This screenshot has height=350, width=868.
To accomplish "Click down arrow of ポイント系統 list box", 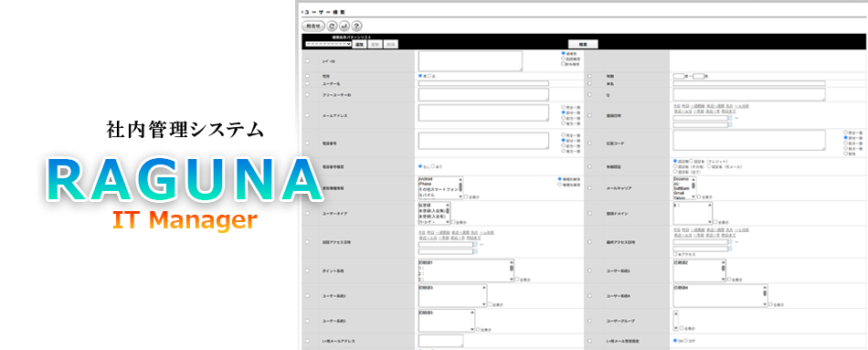I will pos(512,280).
